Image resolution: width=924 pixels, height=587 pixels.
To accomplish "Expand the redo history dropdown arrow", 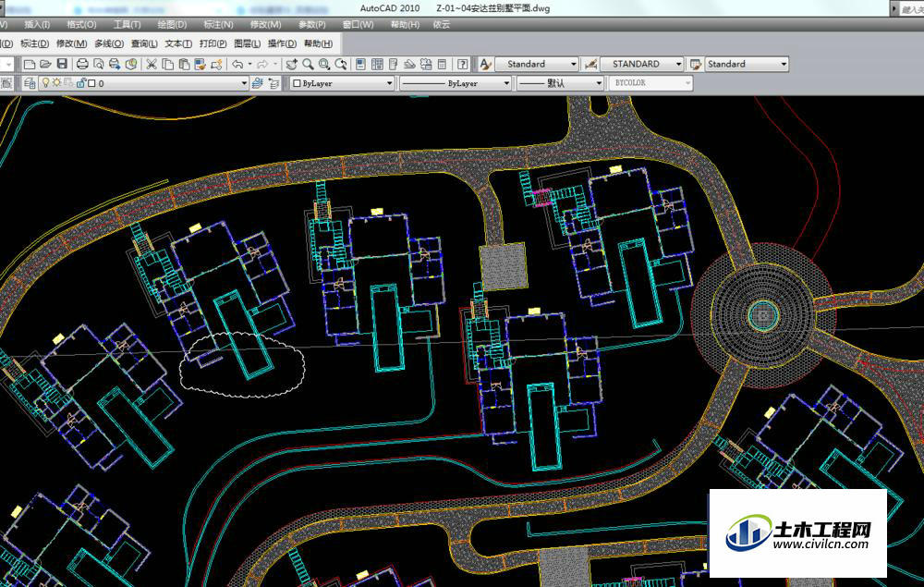I will 275,64.
